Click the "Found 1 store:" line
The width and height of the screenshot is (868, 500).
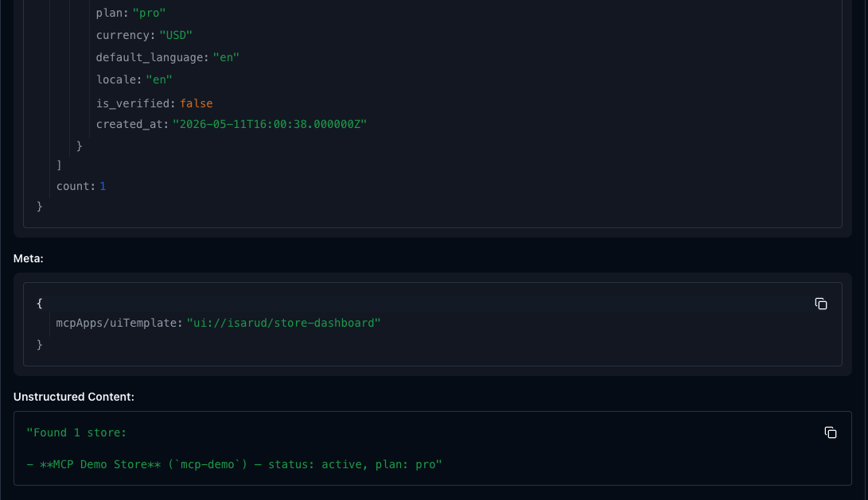(76, 432)
